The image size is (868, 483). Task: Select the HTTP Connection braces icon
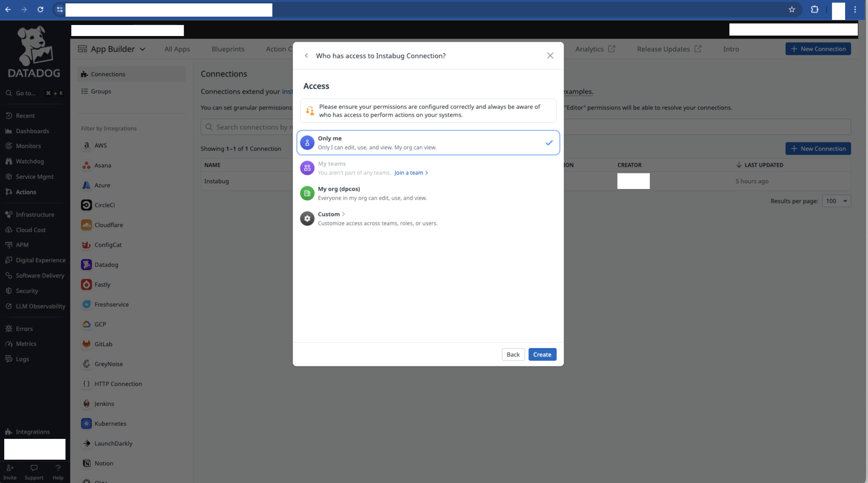click(86, 384)
